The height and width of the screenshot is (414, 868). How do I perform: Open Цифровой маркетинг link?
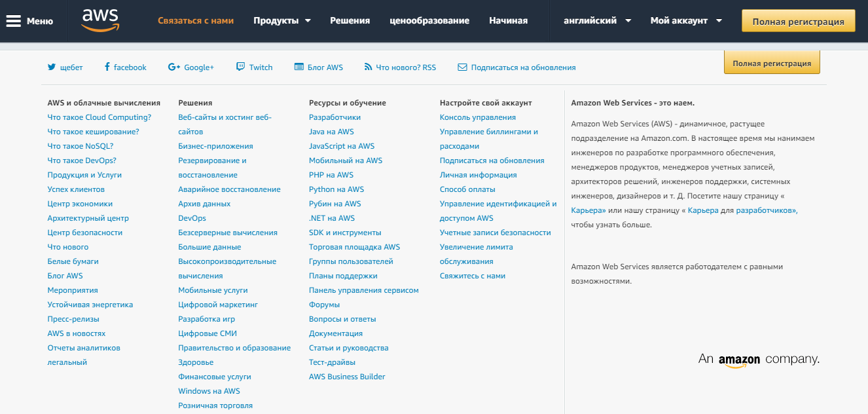pyautogui.click(x=218, y=305)
